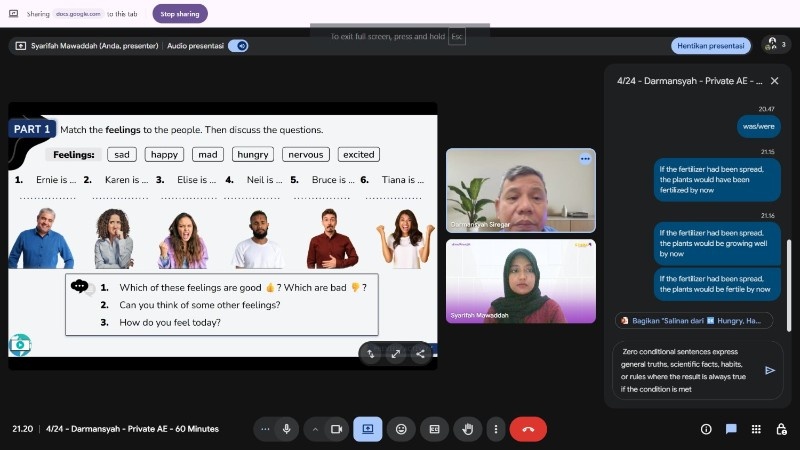Image resolution: width=800 pixels, height=450 pixels.
Task: Open the shared 'Salinan dari Hungry' link chip
Action: click(694, 321)
